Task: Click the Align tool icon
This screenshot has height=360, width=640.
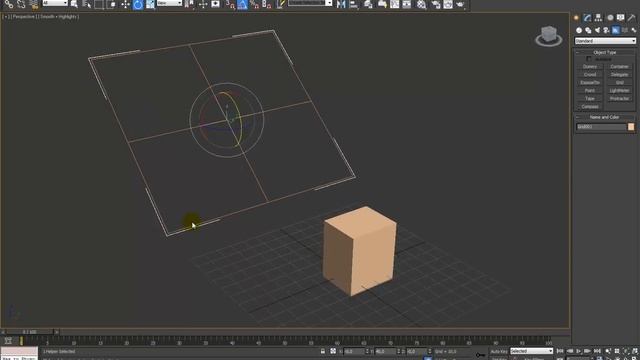Action: click(x=353, y=4)
